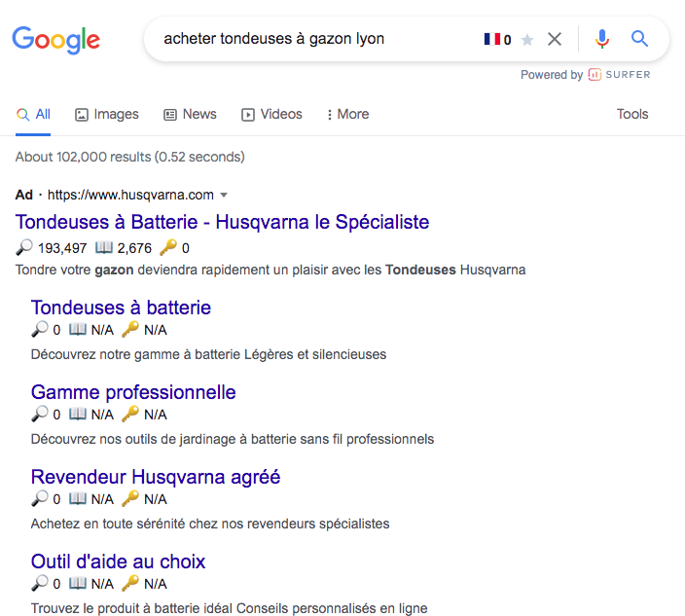Switch to the News tab
685x616 pixels.
click(190, 115)
